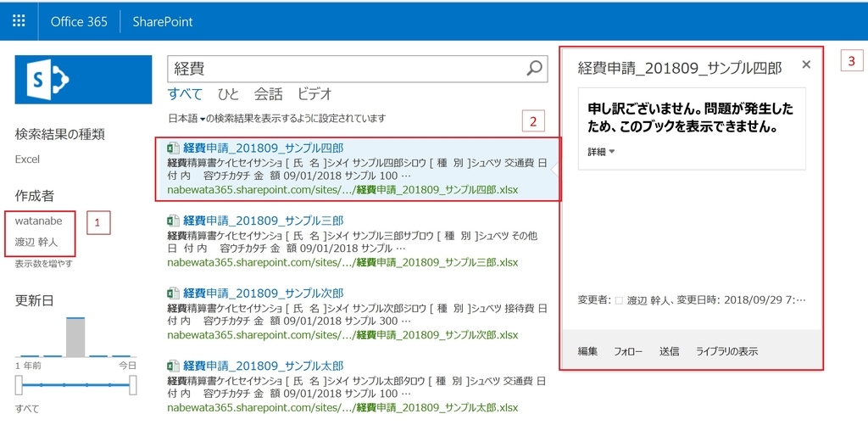The height and width of the screenshot is (436, 868).
Task: Click the サンプル次郎.xlsx URL
Action: pos(342,335)
